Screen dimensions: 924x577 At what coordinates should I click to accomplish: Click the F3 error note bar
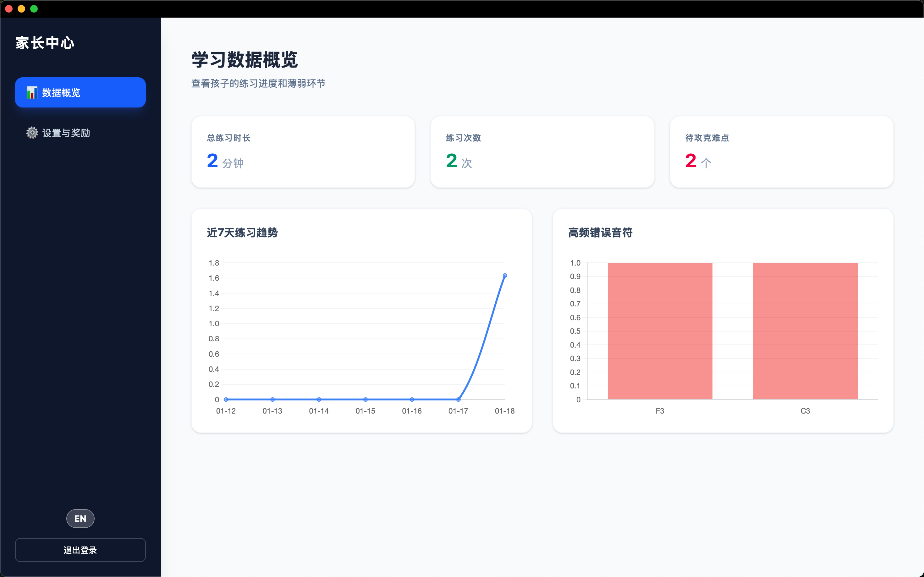coord(660,331)
